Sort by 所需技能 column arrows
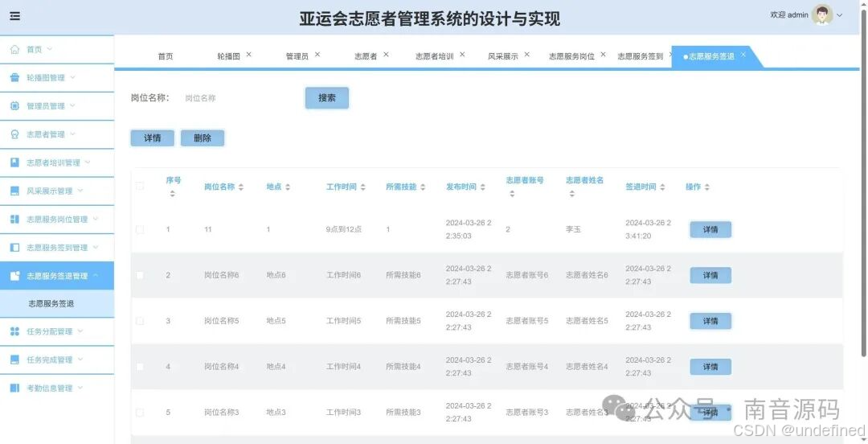The height and width of the screenshot is (444, 868). point(423,187)
